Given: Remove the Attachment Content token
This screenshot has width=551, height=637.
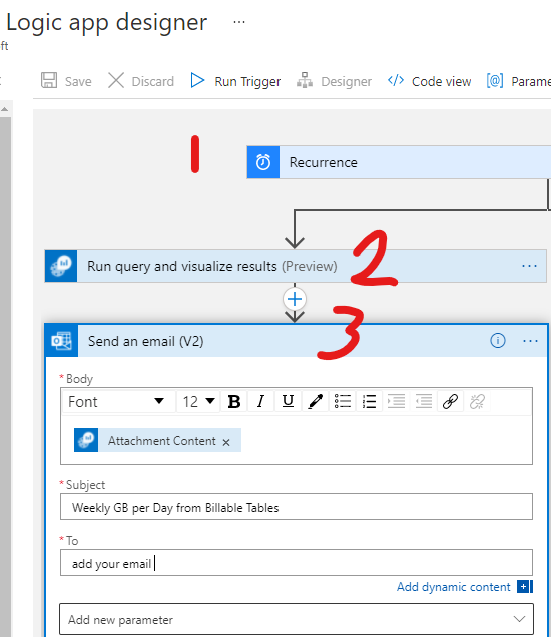Looking at the screenshot, I should click(226, 442).
